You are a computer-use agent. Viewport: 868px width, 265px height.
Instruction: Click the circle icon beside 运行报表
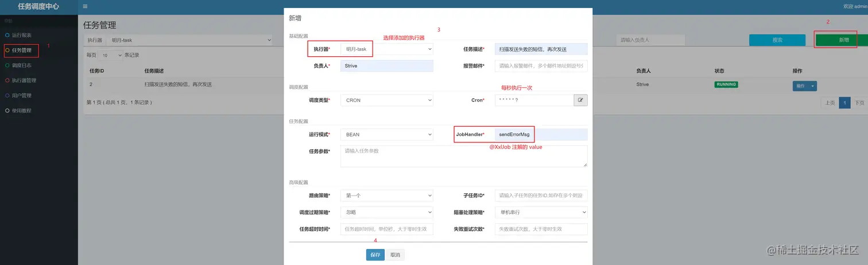click(7, 36)
